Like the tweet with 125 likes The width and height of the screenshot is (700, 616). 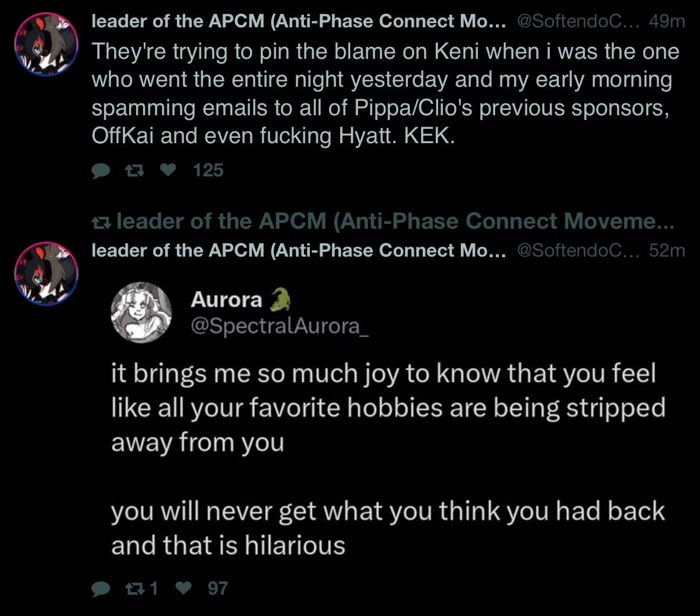(169, 171)
